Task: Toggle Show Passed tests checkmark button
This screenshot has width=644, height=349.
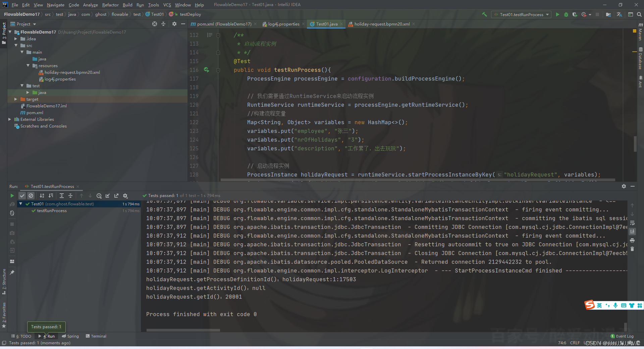Action: click(22, 196)
